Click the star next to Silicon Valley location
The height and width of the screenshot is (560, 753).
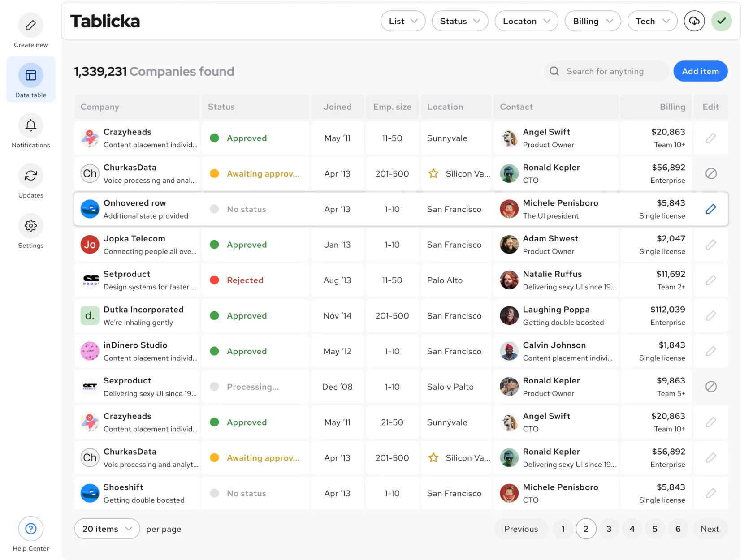(x=433, y=174)
